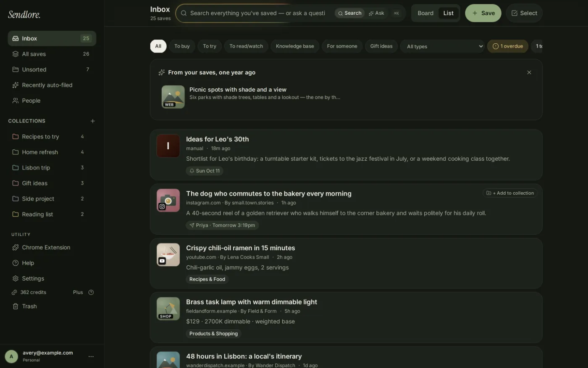Open the All types dropdown
This screenshot has height=368, width=588.
[444, 46]
